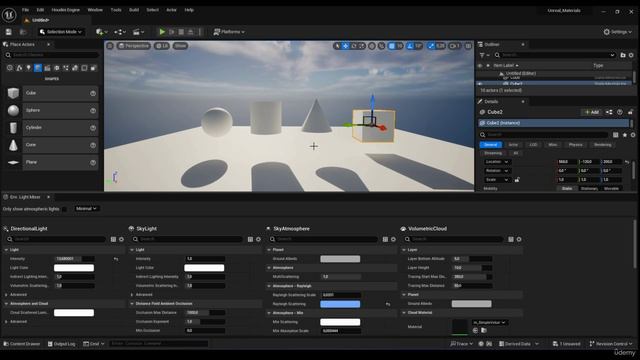
Task: Open camera speed setting in viewport
Action: (x=454, y=46)
